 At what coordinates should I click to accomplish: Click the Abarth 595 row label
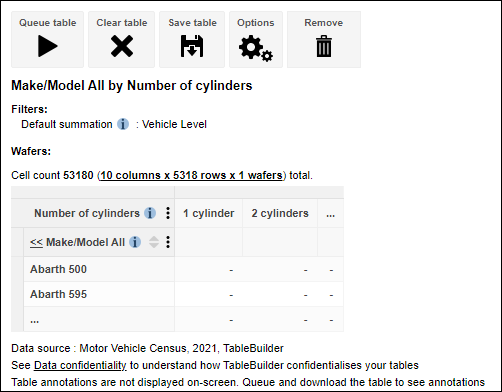tap(58, 294)
